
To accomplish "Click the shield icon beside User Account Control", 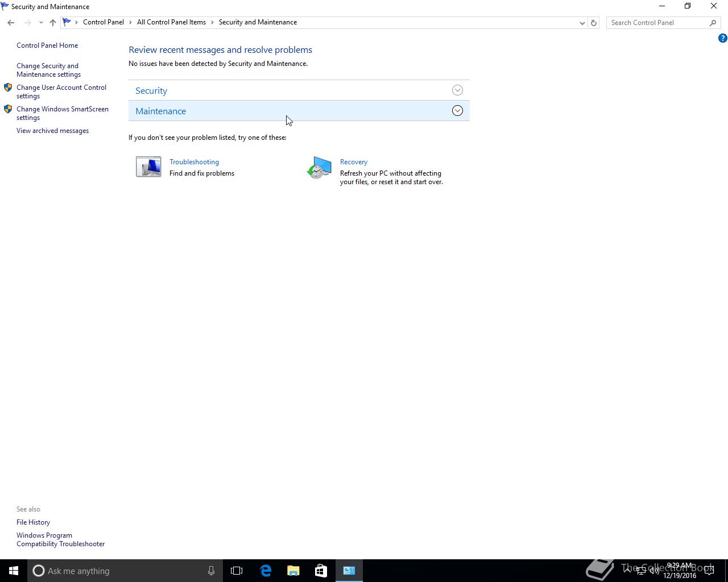I will coord(8,88).
